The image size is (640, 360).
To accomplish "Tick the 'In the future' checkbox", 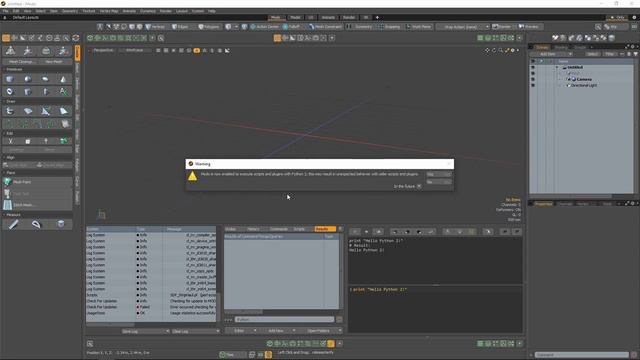I will pos(419,186).
